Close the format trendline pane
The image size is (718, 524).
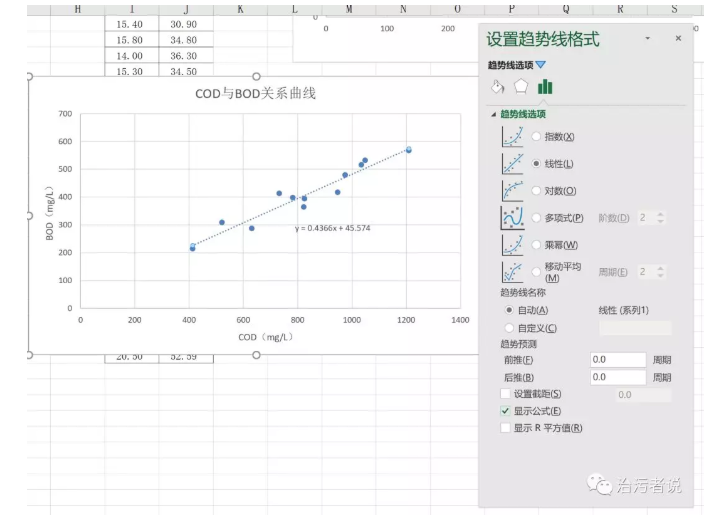(678, 38)
